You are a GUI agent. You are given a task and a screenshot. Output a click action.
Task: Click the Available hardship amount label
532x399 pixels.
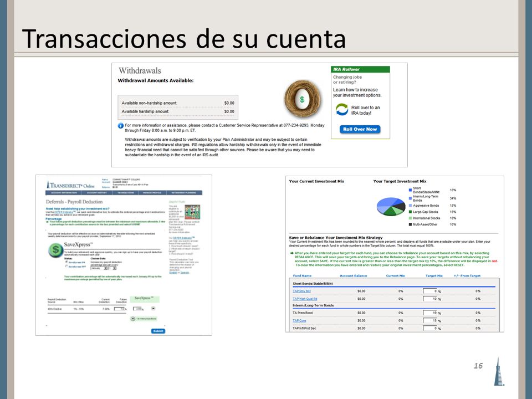click(145, 111)
